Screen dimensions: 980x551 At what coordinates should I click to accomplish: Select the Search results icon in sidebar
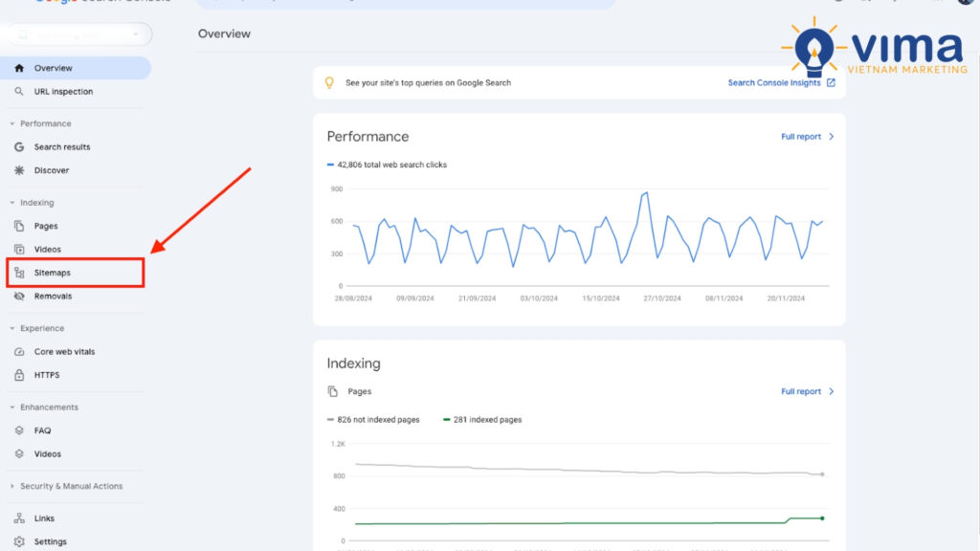pos(21,146)
